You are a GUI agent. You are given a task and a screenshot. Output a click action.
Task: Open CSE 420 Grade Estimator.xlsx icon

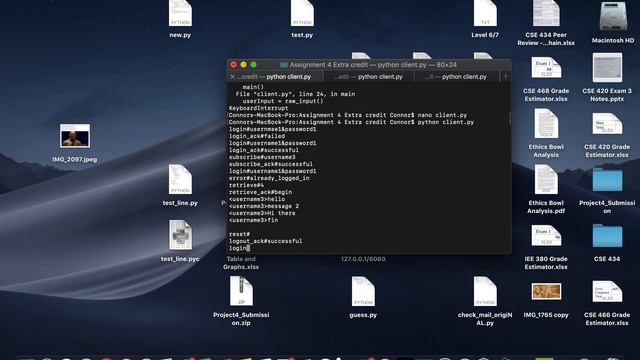click(607, 124)
